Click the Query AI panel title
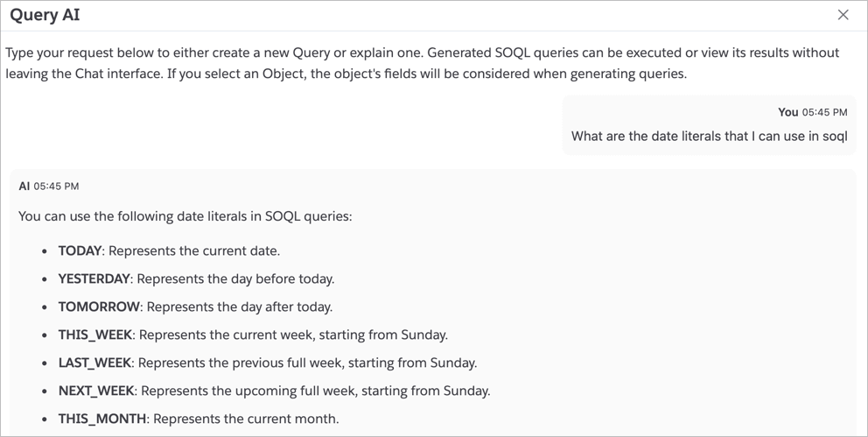The width and height of the screenshot is (868, 437). [x=45, y=15]
